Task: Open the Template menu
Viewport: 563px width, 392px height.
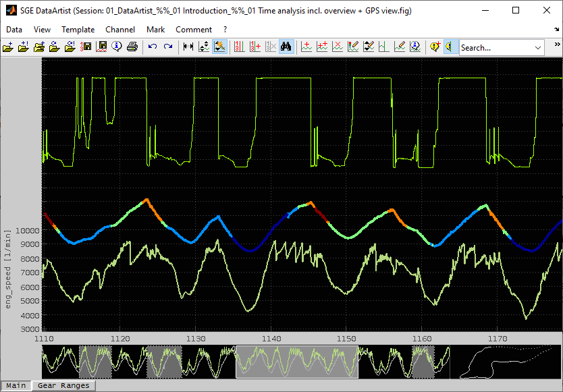Action: (x=78, y=30)
